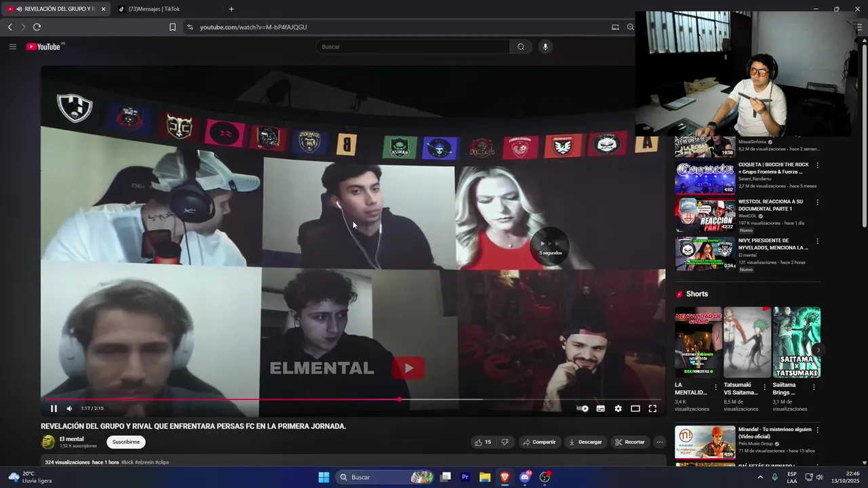The image size is (868, 488).
Task: Open the more actions three-dot menu under video
Action: pyautogui.click(x=659, y=442)
